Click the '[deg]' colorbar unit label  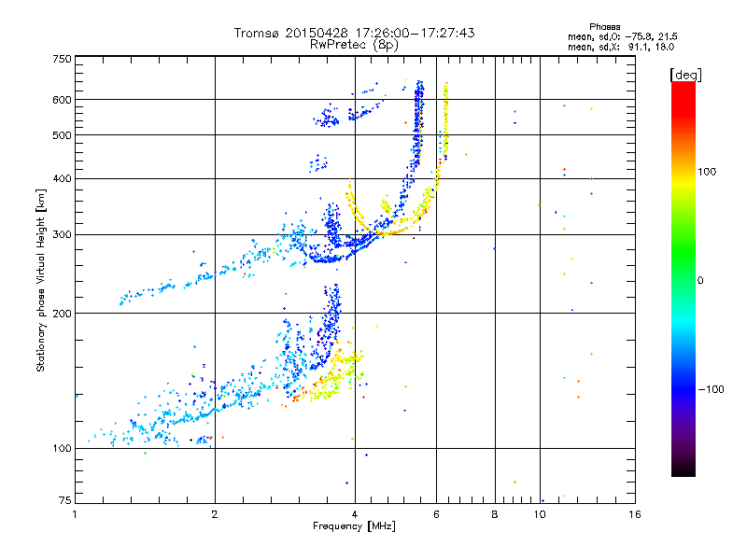pyautogui.click(x=685, y=75)
